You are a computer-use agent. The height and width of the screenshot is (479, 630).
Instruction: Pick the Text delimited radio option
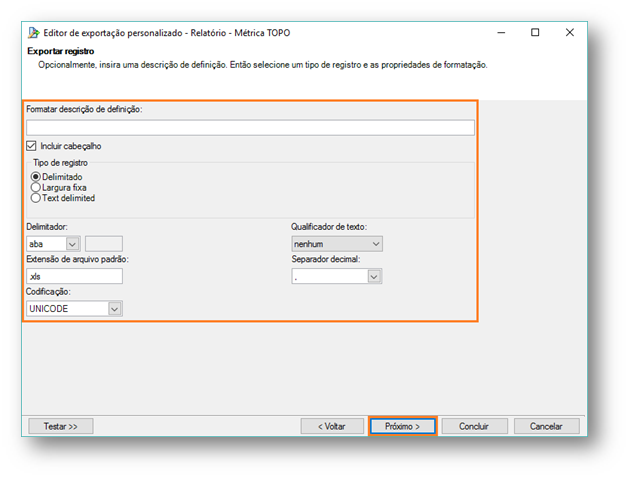click(36, 198)
